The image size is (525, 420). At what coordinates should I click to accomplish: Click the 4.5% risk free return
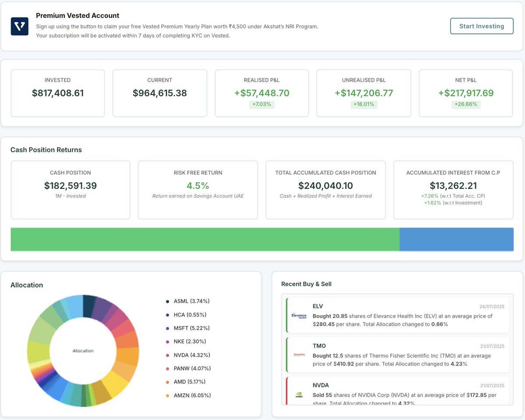coord(198,186)
